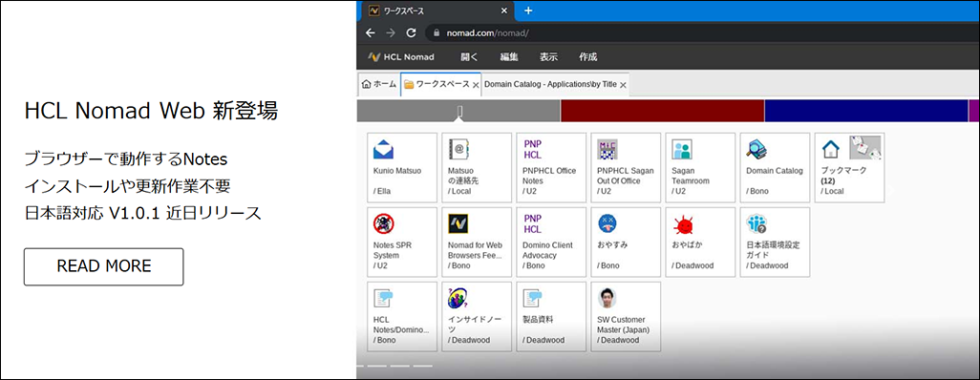The width and height of the screenshot is (980, 380).
Task: Select the navy blue workspace page tab
Action: click(x=866, y=112)
